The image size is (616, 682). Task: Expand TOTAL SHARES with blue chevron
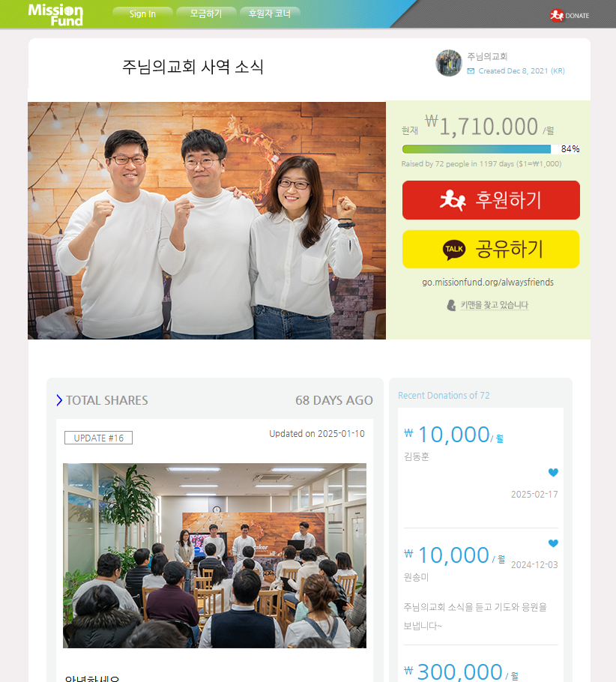tap(59, 400)
